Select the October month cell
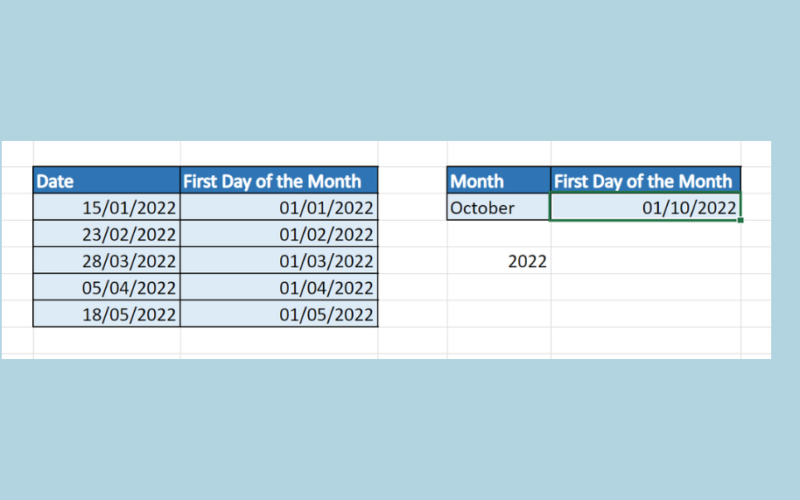 point(498,208)
